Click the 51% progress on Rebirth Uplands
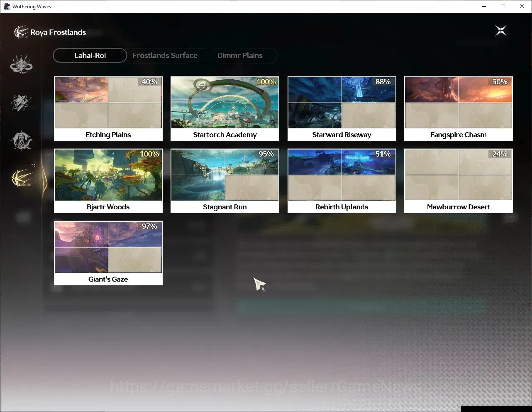532x412 pixels. (383, 154)
